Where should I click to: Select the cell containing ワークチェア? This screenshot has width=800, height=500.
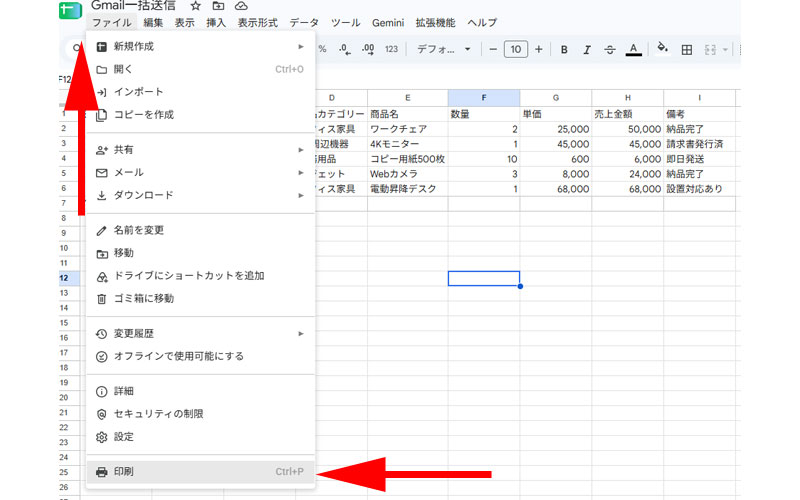[408, 129]
